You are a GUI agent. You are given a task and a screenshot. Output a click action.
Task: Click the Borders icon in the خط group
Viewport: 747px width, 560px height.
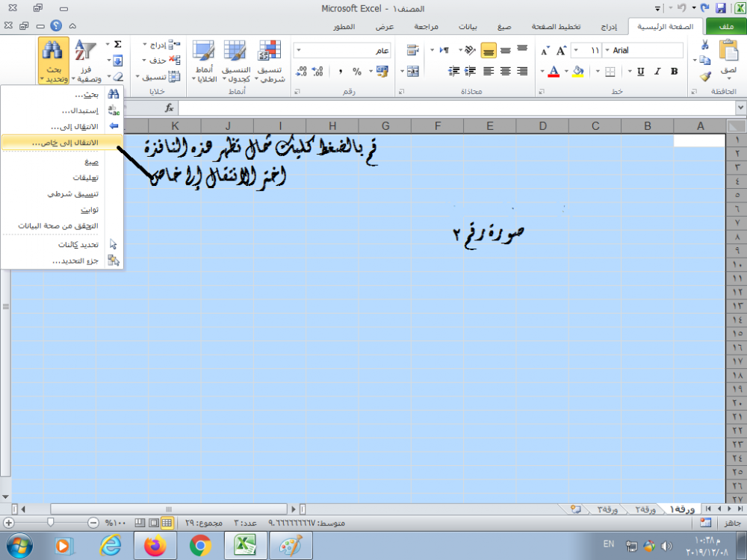click(610, 72)
